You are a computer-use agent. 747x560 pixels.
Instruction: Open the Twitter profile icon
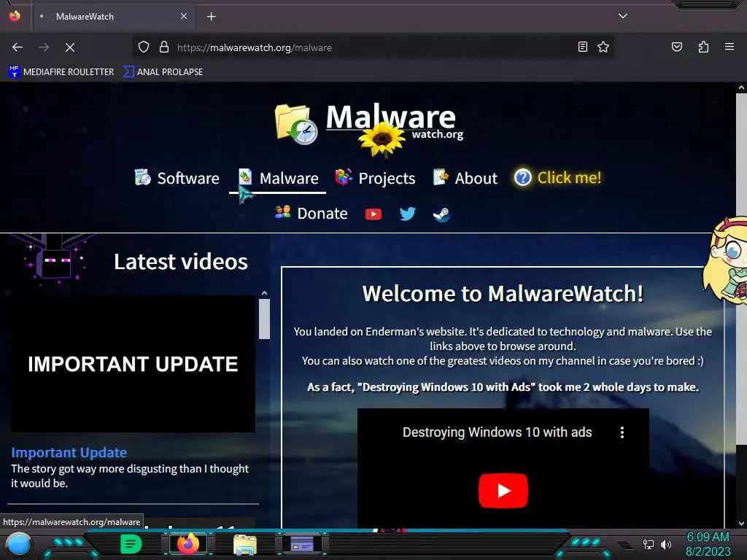click(407, 214)
